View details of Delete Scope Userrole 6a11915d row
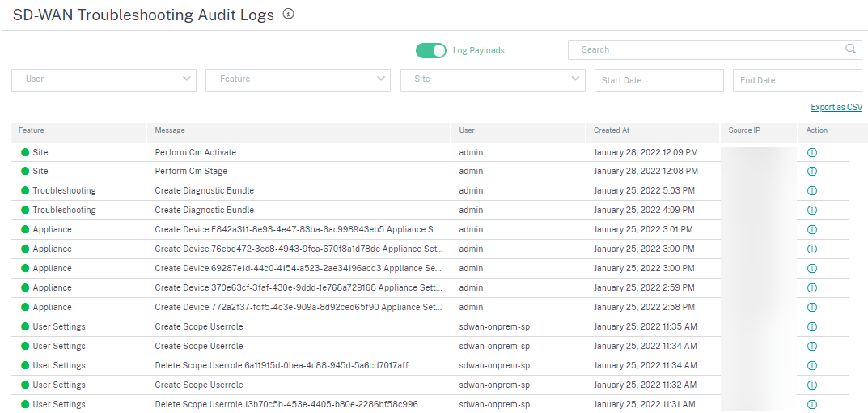Viewport: 868px width, 413px height. [x=812, y=365]
